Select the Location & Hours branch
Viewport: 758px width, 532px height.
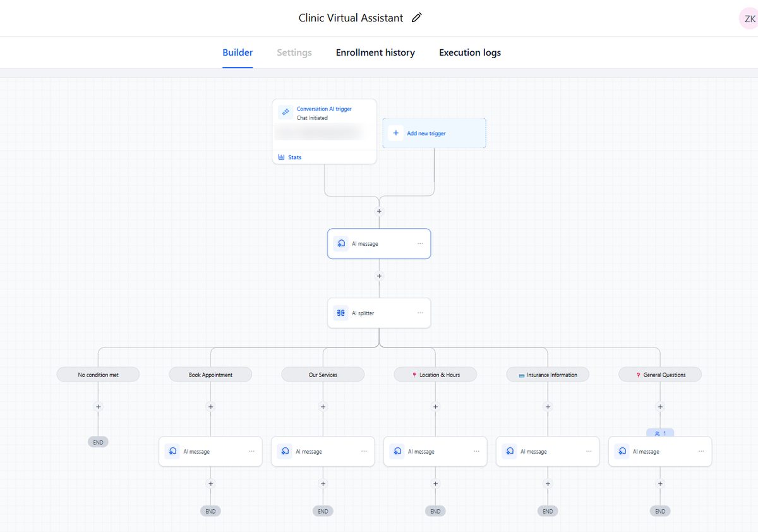(x=435, y=375)
